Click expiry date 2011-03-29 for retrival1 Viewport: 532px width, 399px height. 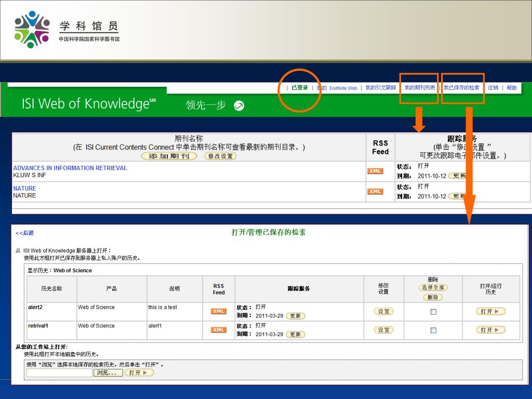click(x=270, y=334)
